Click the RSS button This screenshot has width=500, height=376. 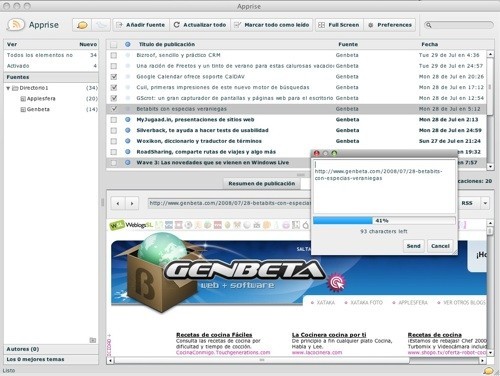(x=467, y=203)
